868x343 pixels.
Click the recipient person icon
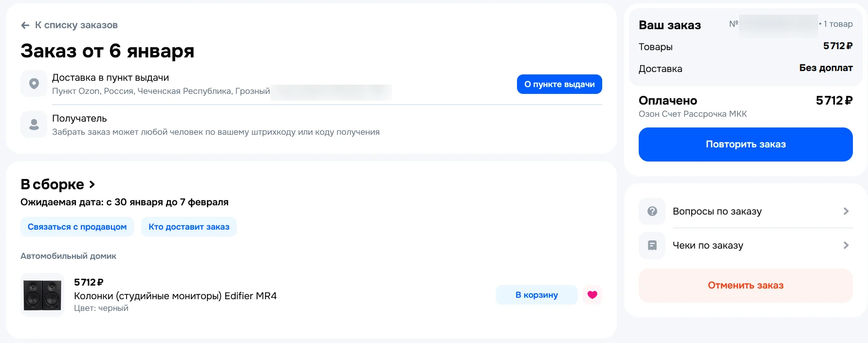pos(34,125)
